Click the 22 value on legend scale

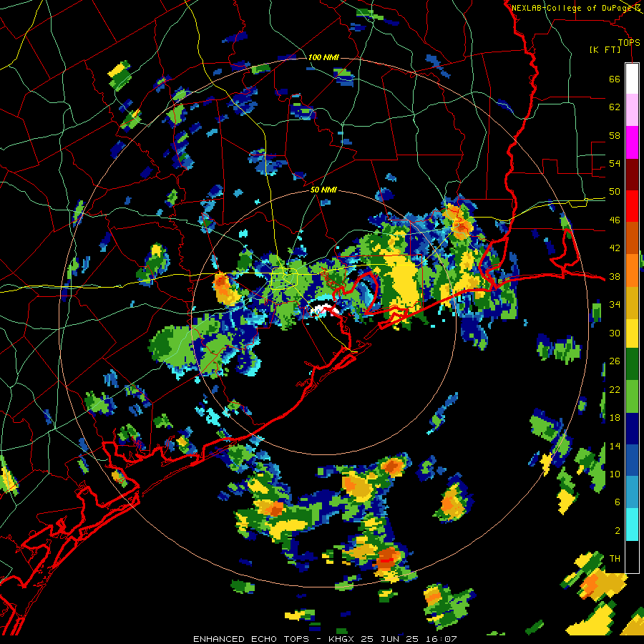point(615,389)
